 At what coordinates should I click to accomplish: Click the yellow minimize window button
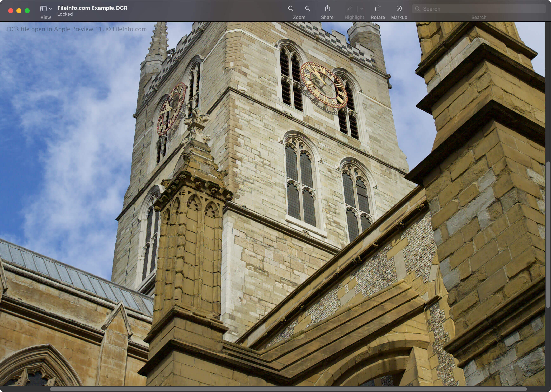pos(19,11)
